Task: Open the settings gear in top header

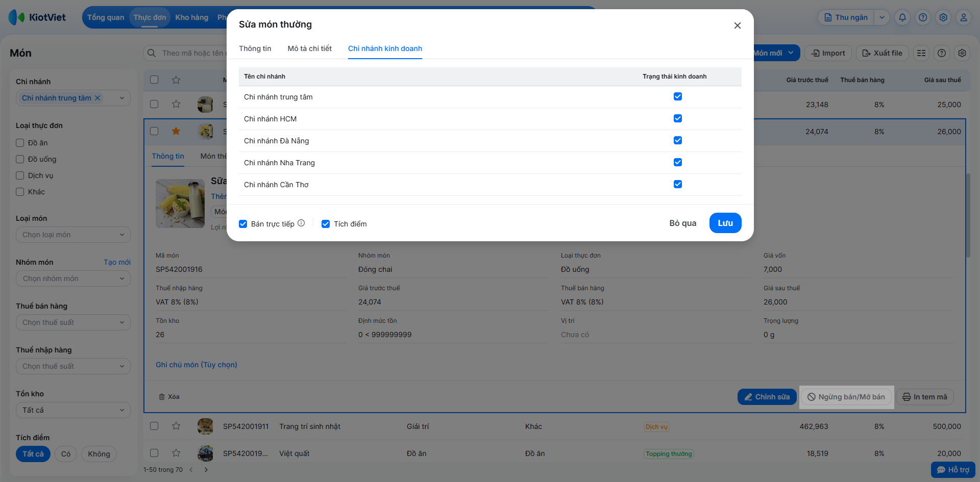Action: pos(943,17)
